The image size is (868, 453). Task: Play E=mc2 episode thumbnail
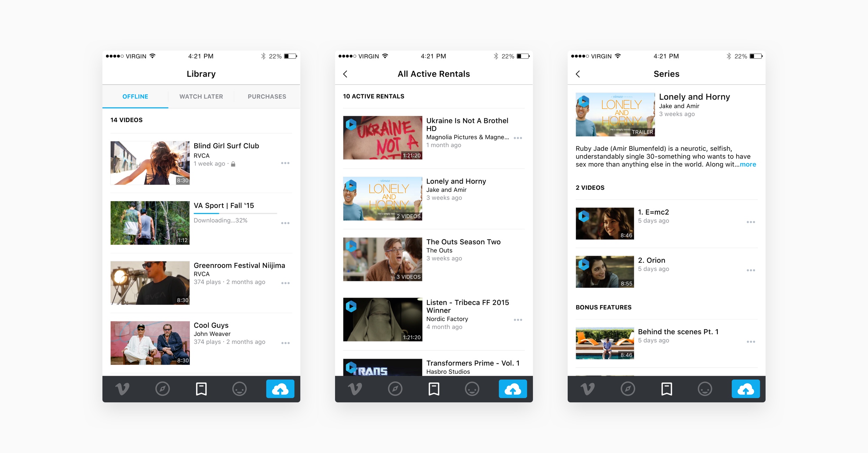click(605, 224)
